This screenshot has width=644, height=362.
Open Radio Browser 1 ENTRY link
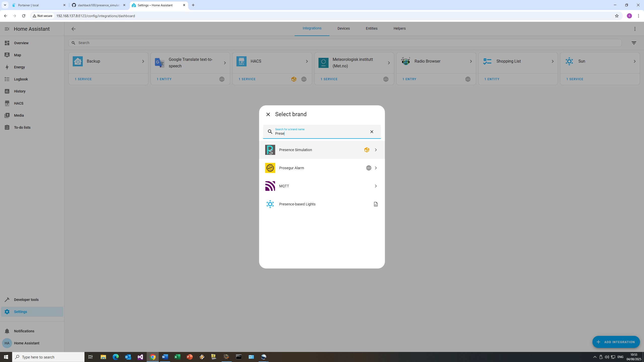point(409,79)
